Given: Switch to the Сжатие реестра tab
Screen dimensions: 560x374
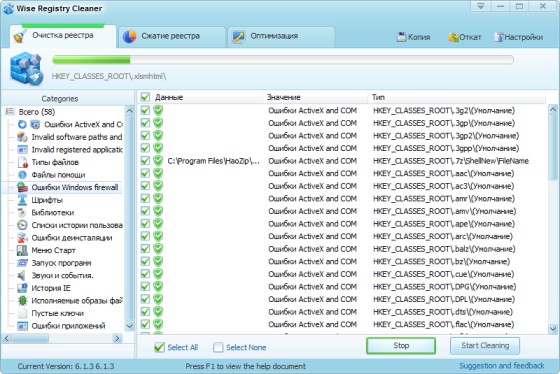Looking at the screenshot, I should coord(172,36).
